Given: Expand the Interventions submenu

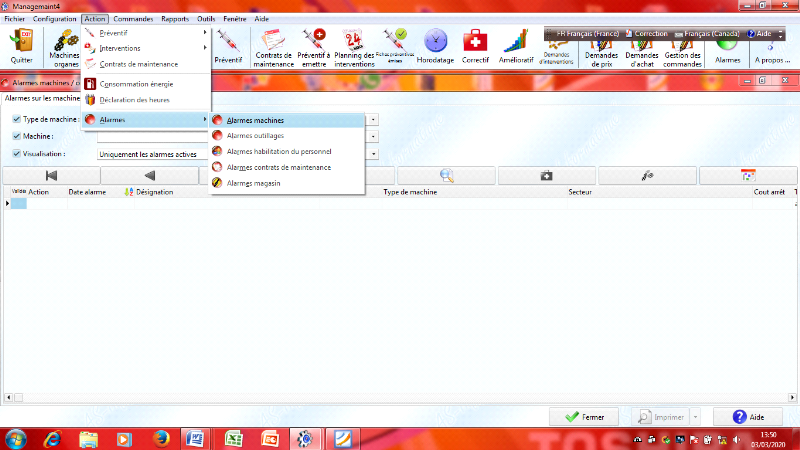Looking at the screenshot, I should click(x=146, y=48).
